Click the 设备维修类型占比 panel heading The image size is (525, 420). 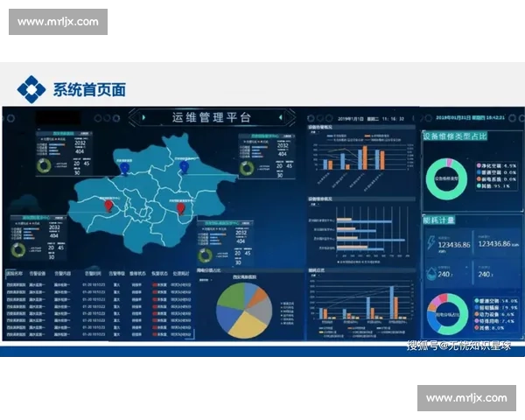tap(455, 136)
